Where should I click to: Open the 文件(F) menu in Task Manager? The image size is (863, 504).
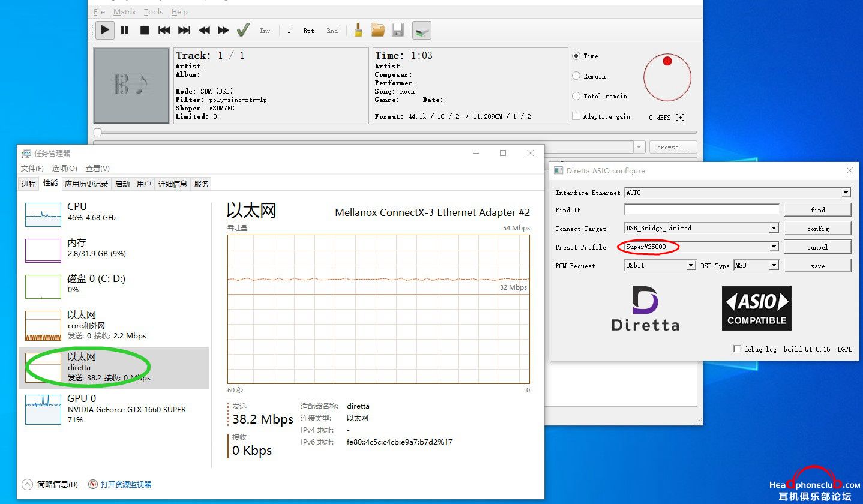click(32, 169)
